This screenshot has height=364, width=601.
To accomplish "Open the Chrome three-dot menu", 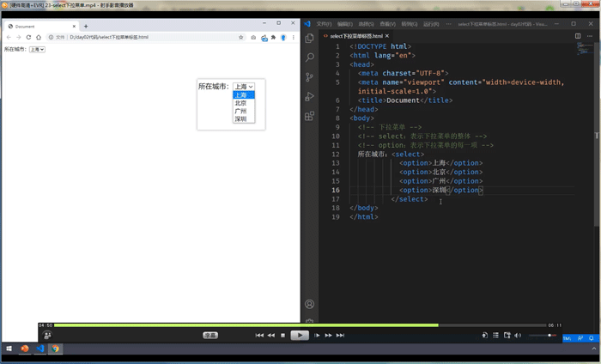I will coord(294,38).
